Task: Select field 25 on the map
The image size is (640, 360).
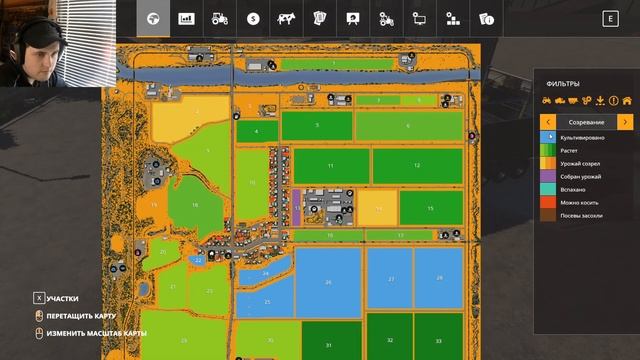Action: click(x=266, y=301)
